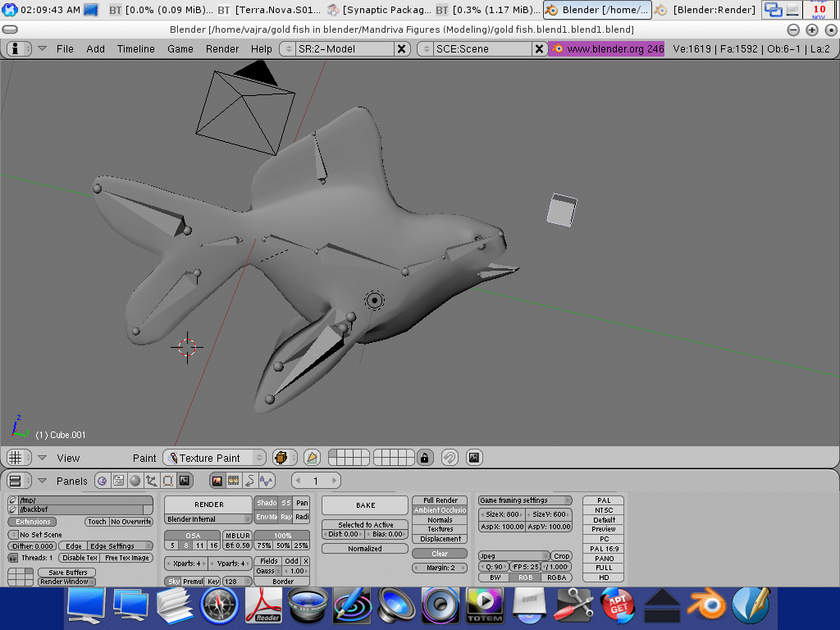Toggle the Shadow render option
This screenshot has height=630, width=840.
(x=266, y=503)
